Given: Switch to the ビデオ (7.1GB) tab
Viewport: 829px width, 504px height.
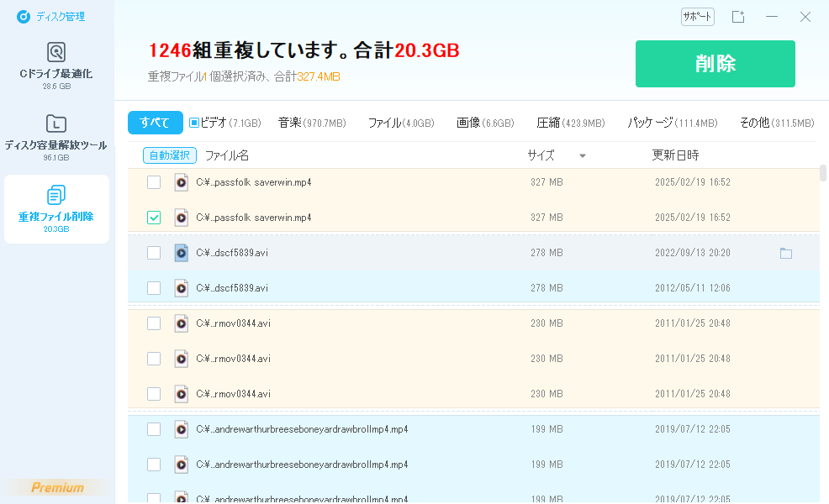Looking at the screenshot, I should [x=225, y=123].
